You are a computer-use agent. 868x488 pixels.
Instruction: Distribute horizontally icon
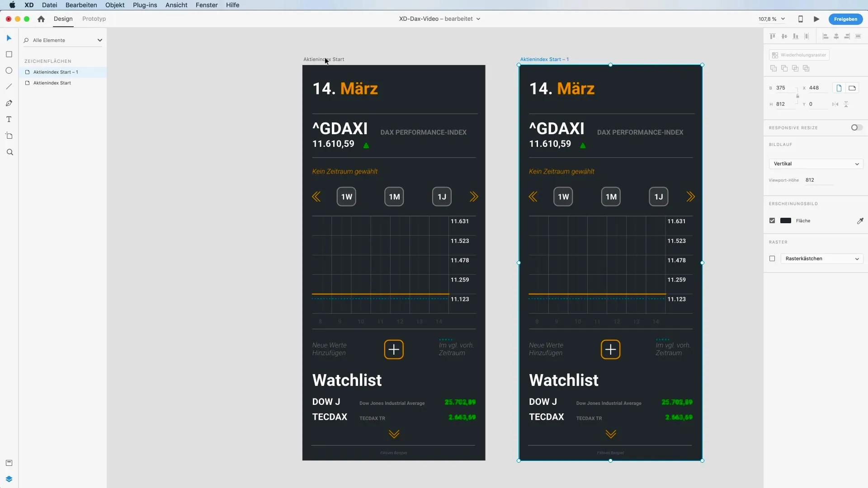click(858, 36)
